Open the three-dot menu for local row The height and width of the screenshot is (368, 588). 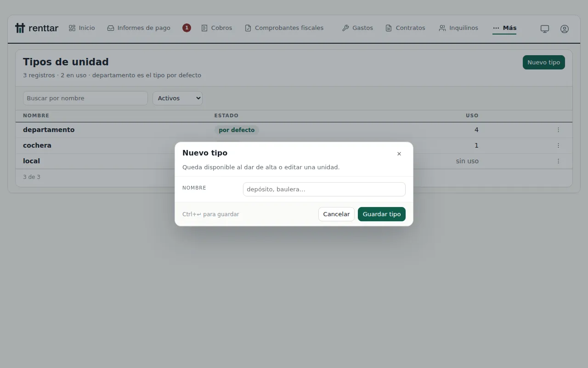coord(558,161)
